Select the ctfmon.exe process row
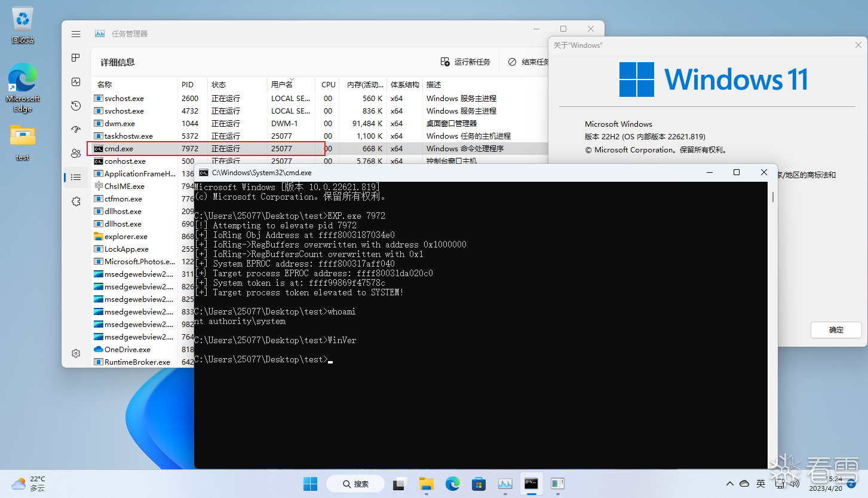 (143, 198)
